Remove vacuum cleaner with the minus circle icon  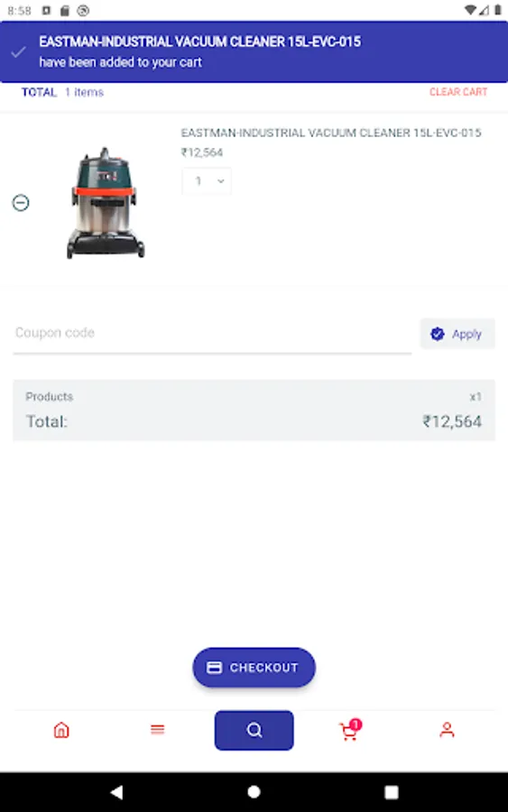21,202
